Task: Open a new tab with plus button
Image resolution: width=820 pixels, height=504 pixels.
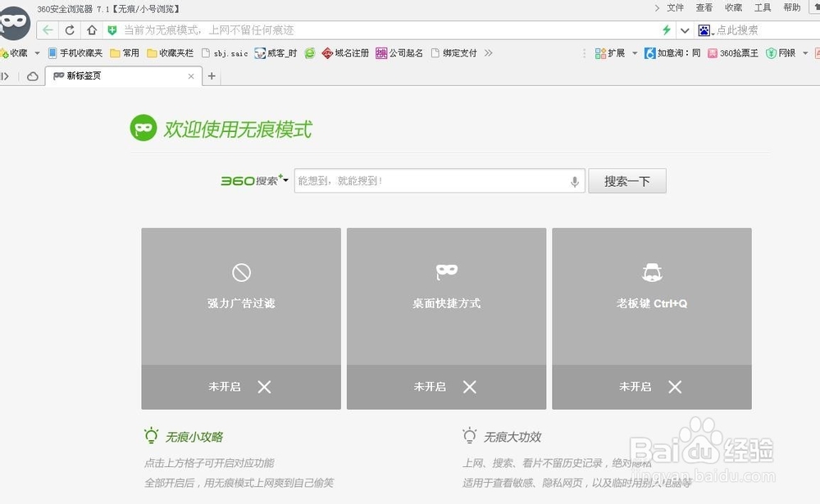Action: 212,76
